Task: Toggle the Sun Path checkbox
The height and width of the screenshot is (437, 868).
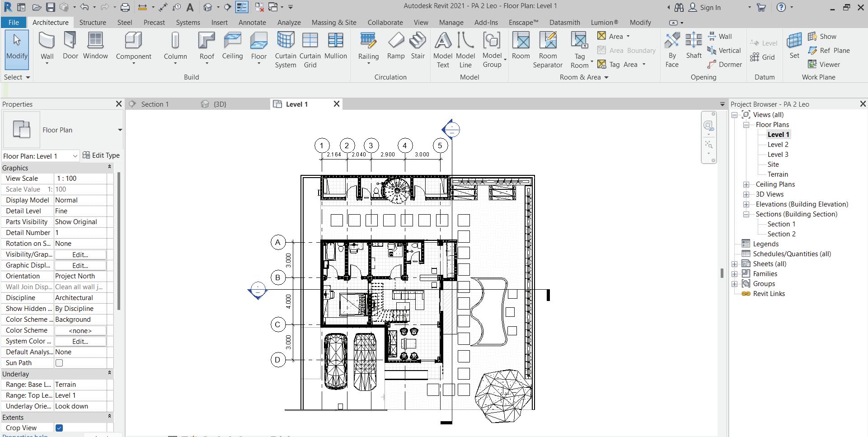Action: tap(59, 363)
